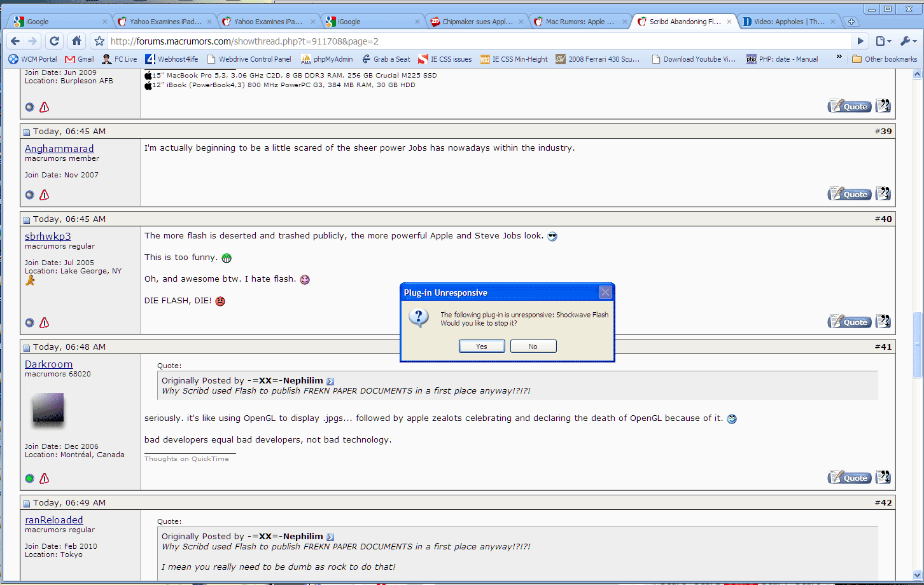The height and width of the screenshot is (585, 924).
Task: Open the permalink for post #42
Action: [883, 502]
